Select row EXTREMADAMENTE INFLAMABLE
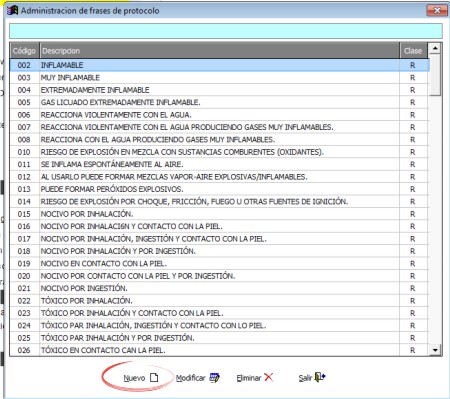The height and width of the screenshot is (399, 450). [219, 90]
